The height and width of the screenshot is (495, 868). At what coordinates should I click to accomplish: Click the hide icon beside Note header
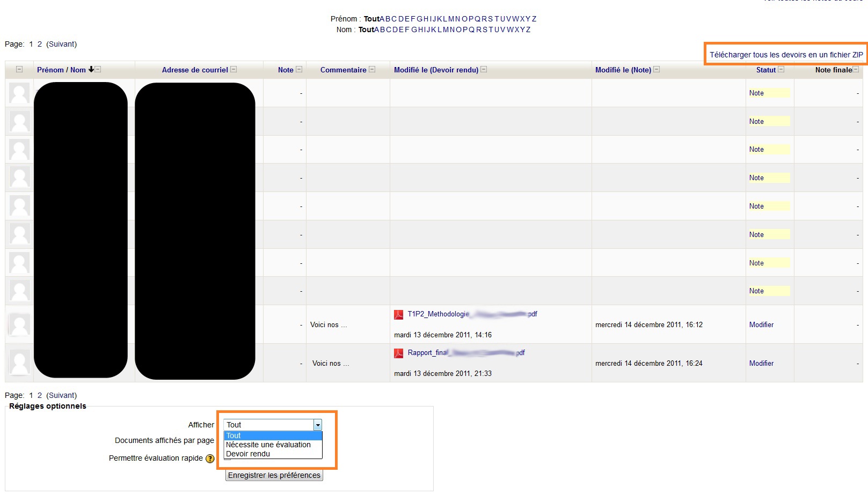pos(299,70)
